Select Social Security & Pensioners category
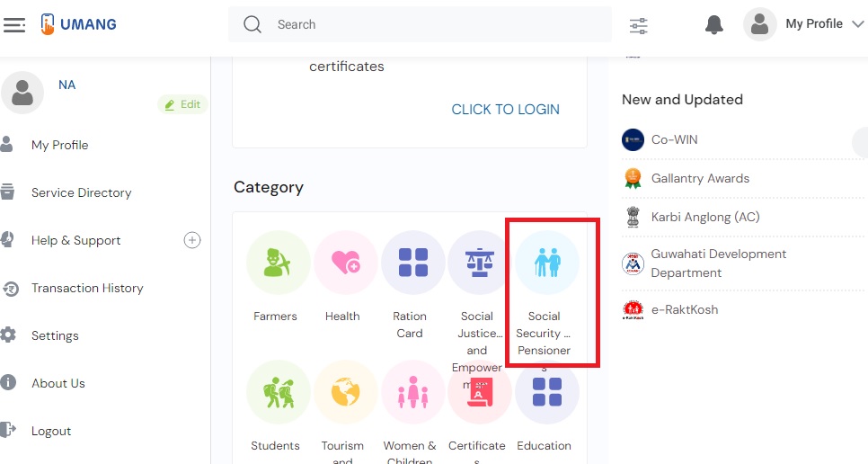Viewport: 868px width, 464px height. pyautogui.click(x=547, y=263)
